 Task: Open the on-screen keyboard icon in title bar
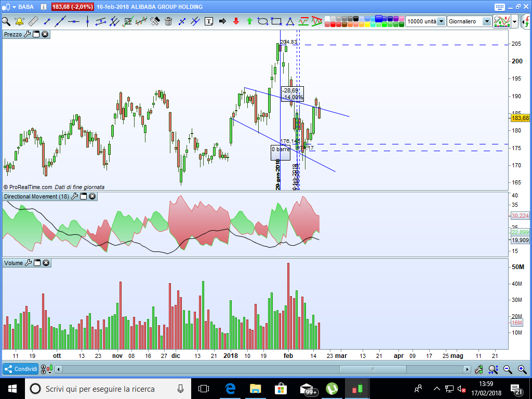tap(500, 7)
